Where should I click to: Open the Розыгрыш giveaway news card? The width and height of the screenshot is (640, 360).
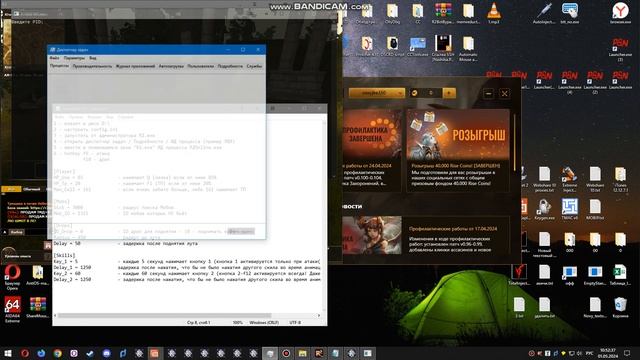[x=458, y=151]
